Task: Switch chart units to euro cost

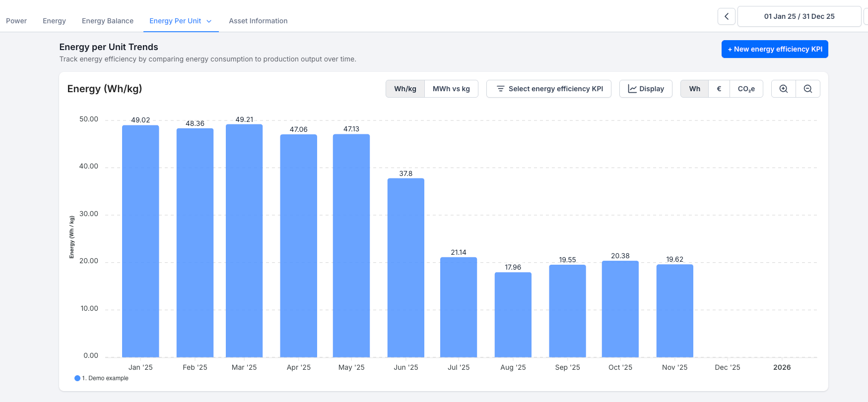Action: [719, 89]
